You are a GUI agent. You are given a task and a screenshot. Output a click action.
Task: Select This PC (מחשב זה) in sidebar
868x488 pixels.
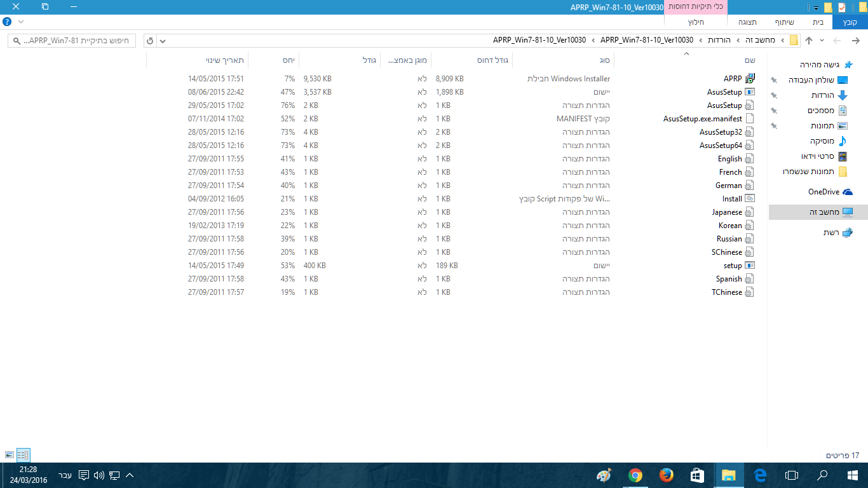click(818, 212)
